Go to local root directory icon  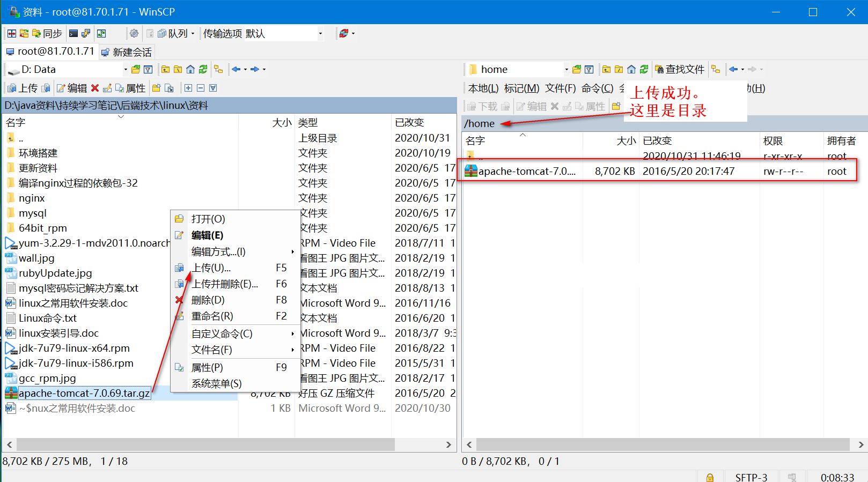click(x=178, y=69)
